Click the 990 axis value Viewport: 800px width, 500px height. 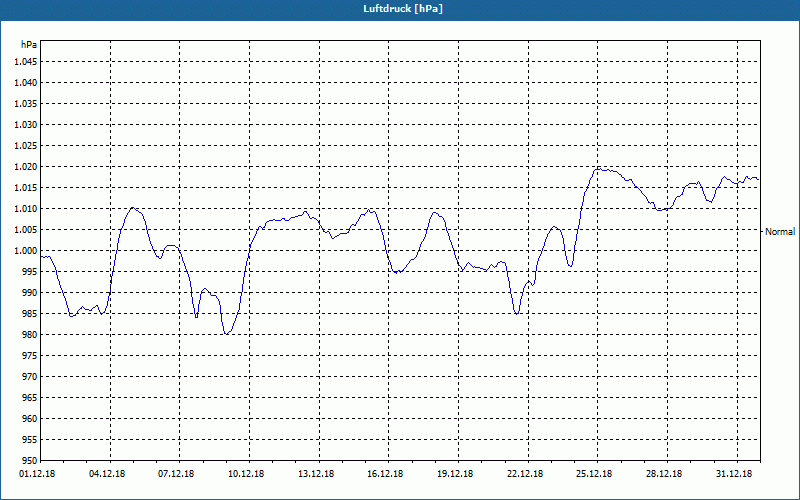pyautogui.click(x=30, y=292)
